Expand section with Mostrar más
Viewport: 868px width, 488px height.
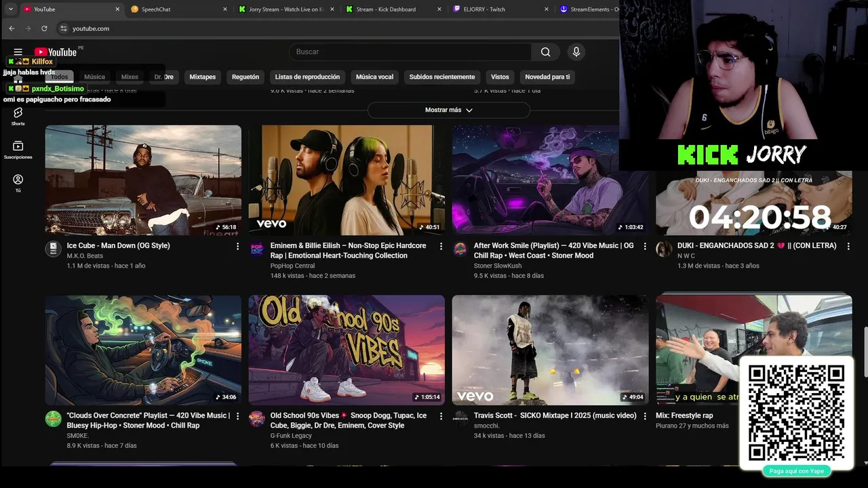click(x=448, y=110)
